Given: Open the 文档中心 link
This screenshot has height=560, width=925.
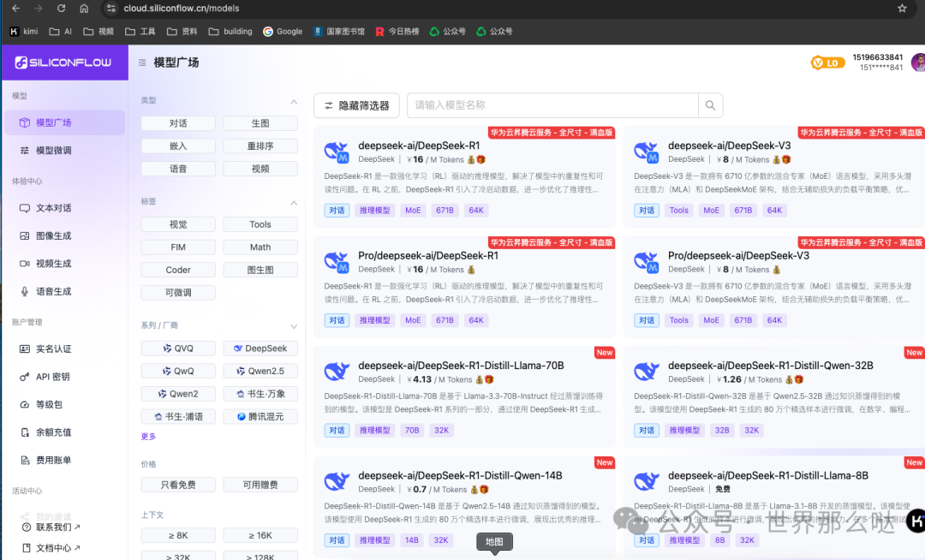Looking at the screenshot, I should tap(51, 548).
